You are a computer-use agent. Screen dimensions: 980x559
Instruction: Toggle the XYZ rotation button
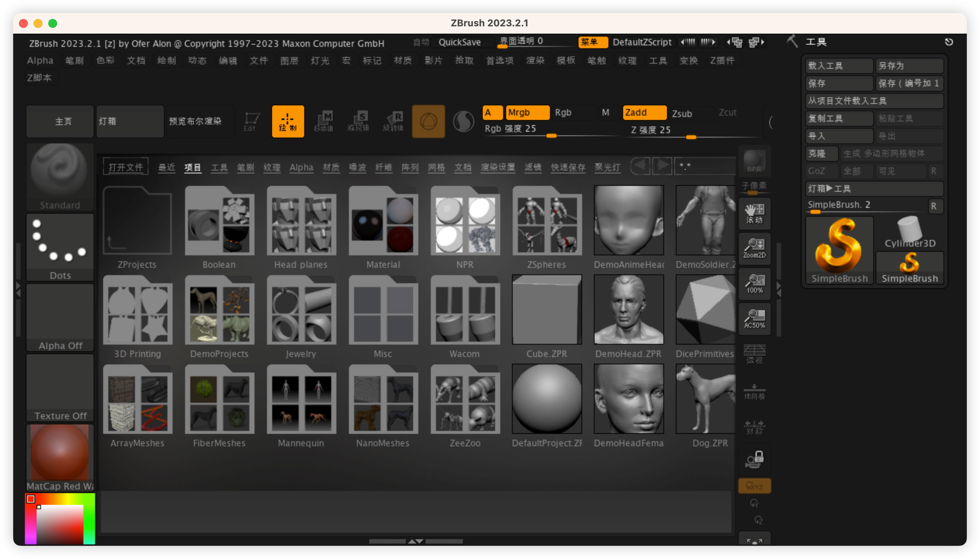click(754, 486)
